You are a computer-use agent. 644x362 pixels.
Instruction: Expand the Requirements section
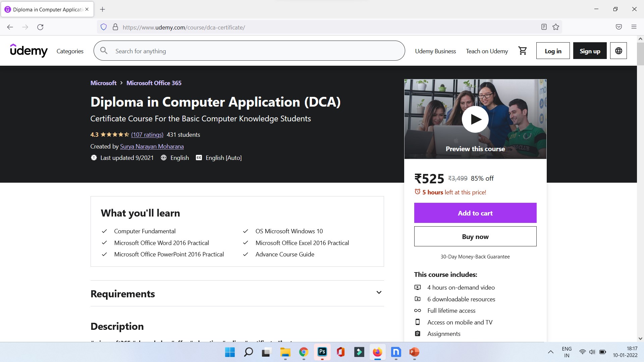point(237,293)
